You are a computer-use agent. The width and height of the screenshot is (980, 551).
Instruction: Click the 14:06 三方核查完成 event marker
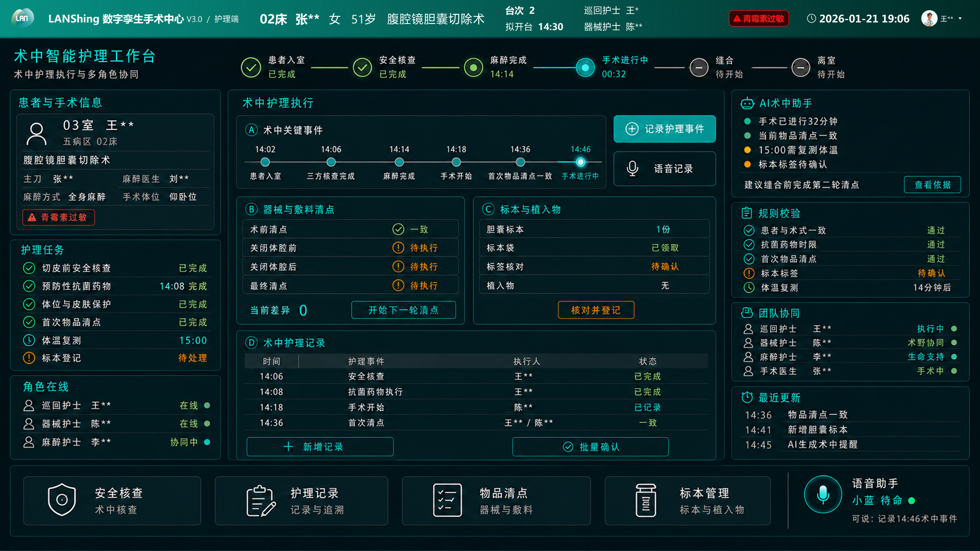[331, 162]
